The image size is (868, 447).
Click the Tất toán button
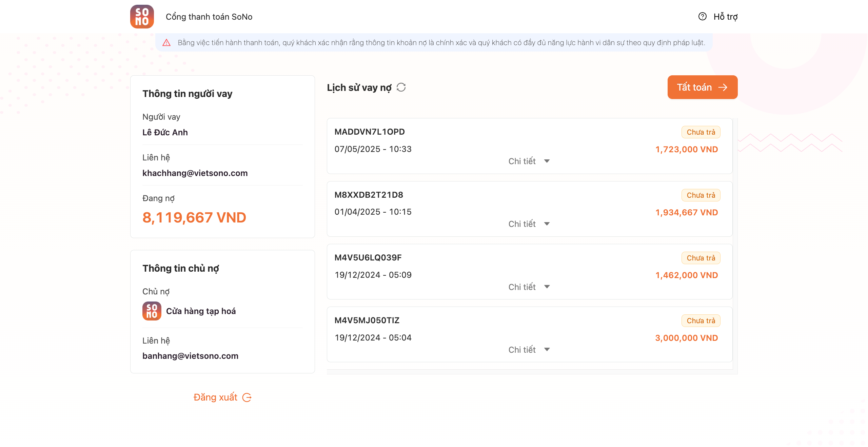point(703,87)
